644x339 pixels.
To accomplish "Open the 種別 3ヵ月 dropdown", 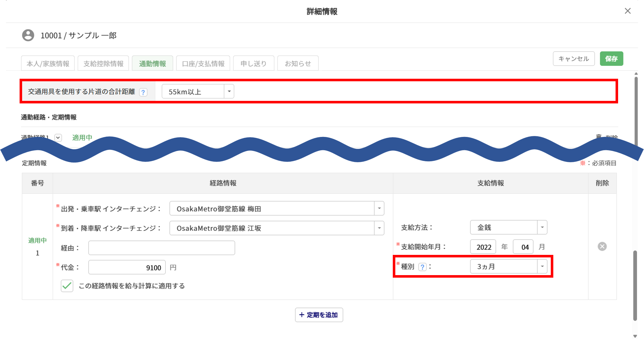I will coord(542,267).
